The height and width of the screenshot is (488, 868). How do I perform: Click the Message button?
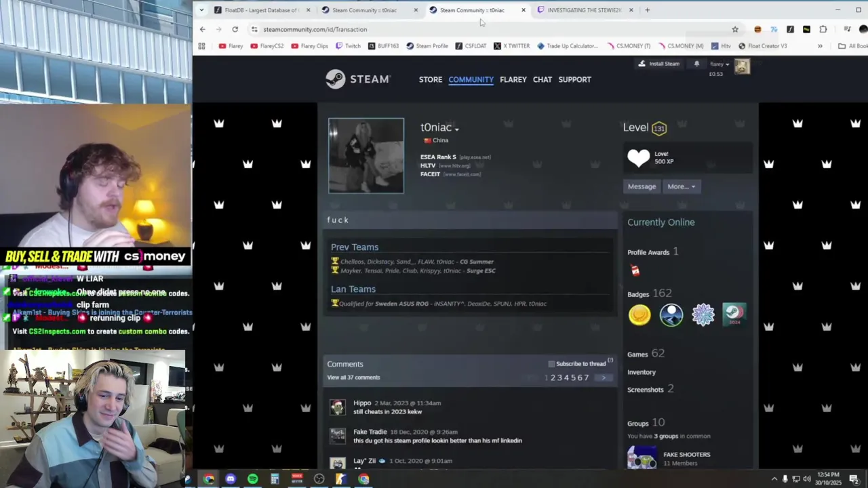(x=642, y=186)
